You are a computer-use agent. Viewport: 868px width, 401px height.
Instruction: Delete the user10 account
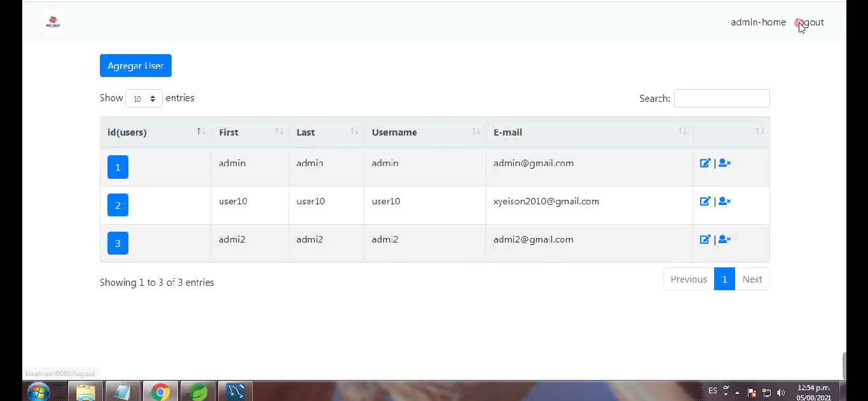point(724,201)
